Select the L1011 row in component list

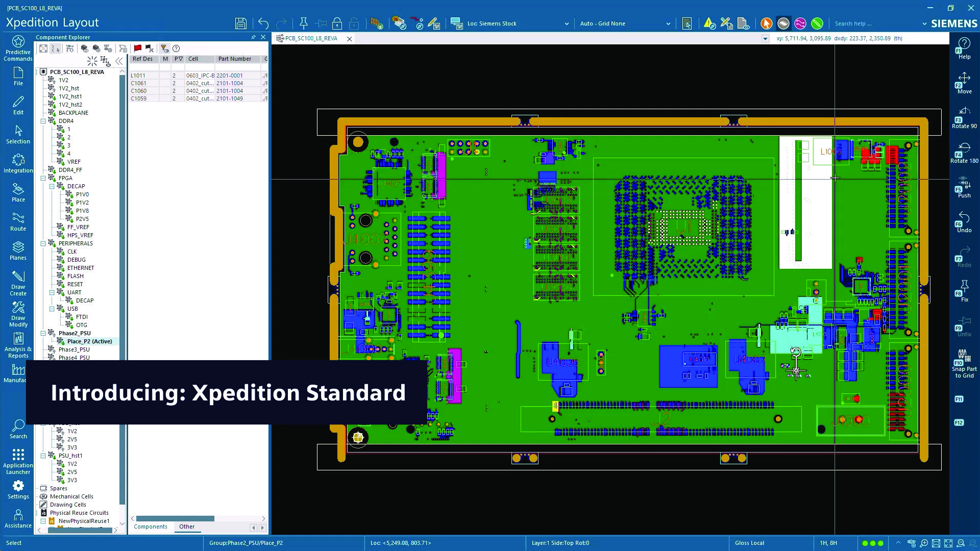click(x=199, y=76)
